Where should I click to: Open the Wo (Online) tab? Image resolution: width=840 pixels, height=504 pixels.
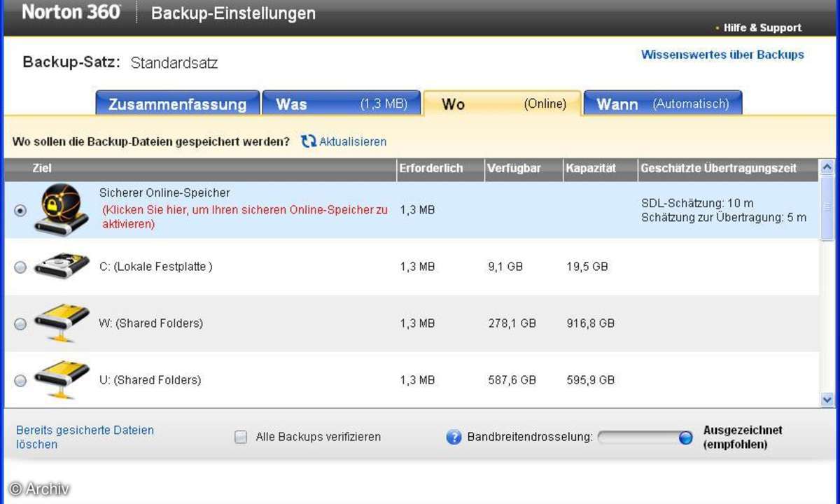click(503, 104)
